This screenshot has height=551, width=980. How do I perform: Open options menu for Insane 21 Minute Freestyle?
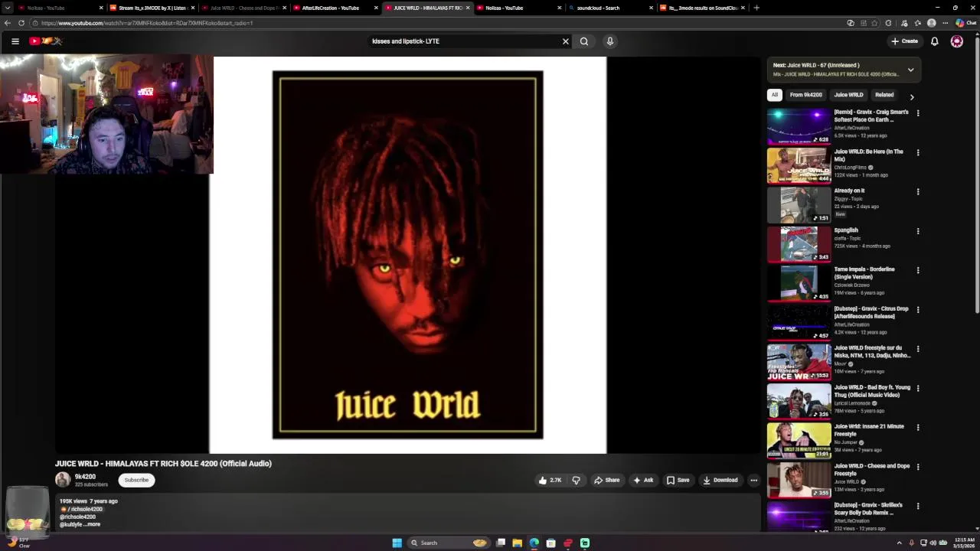tap(918, 428)
